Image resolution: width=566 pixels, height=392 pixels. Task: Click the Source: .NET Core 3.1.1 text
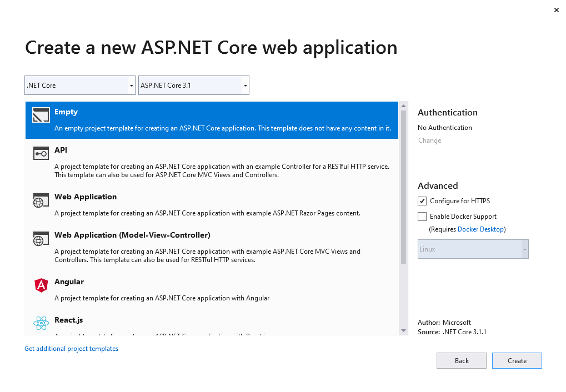[x=452, y=332]
